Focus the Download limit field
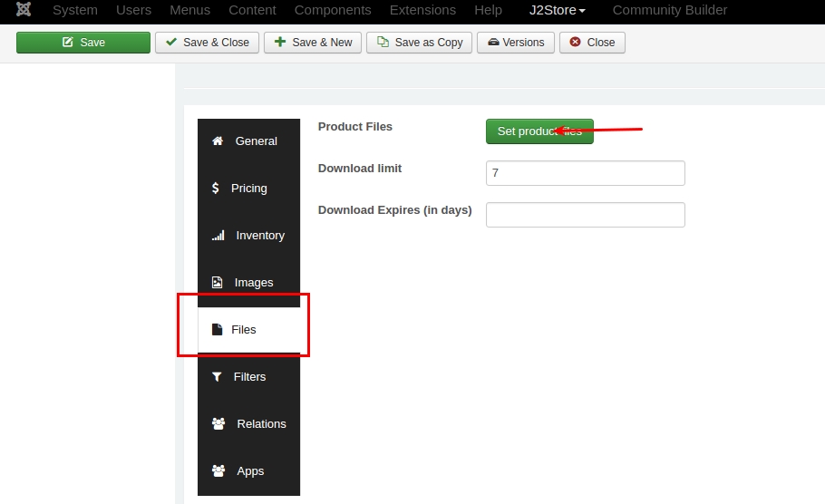The height and width of the screenshot is (504, 825). pyautogui.click(x=586, y=173)
